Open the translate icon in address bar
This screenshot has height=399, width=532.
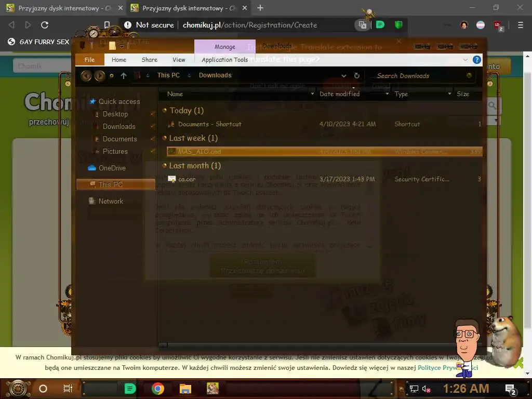coord(362,25)
